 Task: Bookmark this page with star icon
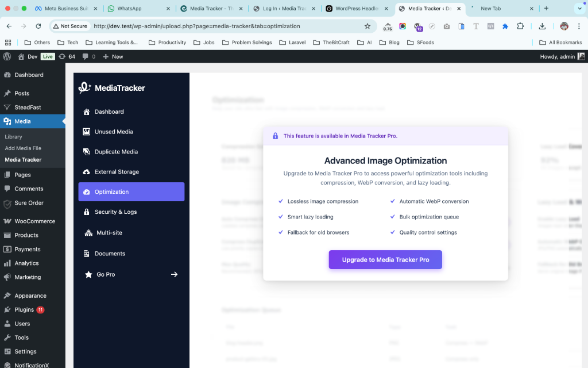coord(367,26)
